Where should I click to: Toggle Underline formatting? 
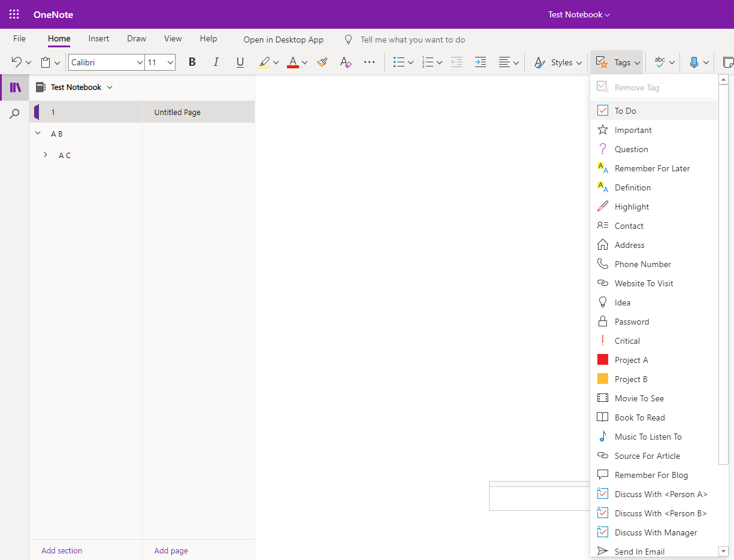pyautogui.click(x=240, y=62)
